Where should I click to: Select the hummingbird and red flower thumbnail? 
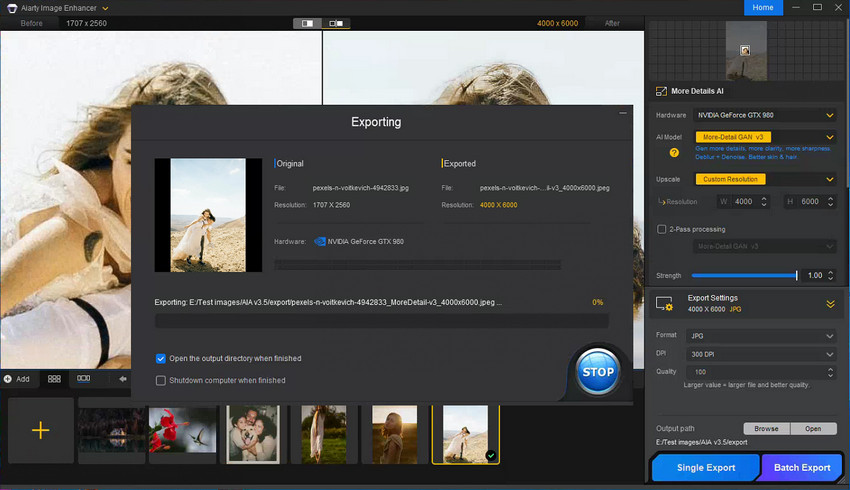click(x=181, y=430)
